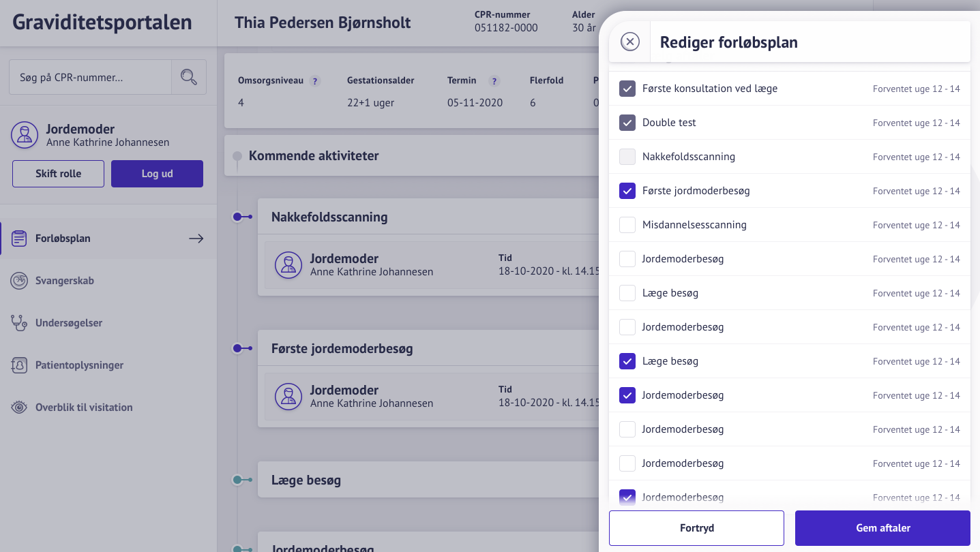980x552 pixels.
Task: Check the Misdannelsesscanning checkbox
Action: point(627,225)
